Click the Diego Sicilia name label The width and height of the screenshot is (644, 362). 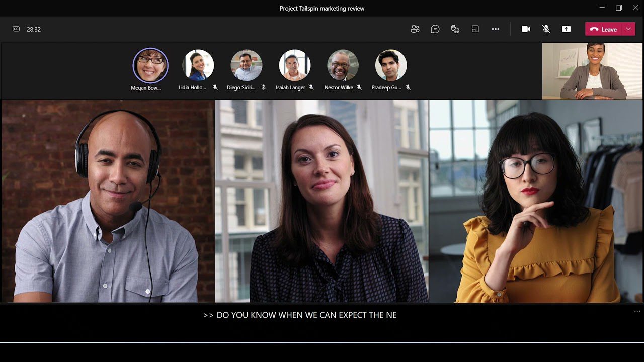point(242,87)
